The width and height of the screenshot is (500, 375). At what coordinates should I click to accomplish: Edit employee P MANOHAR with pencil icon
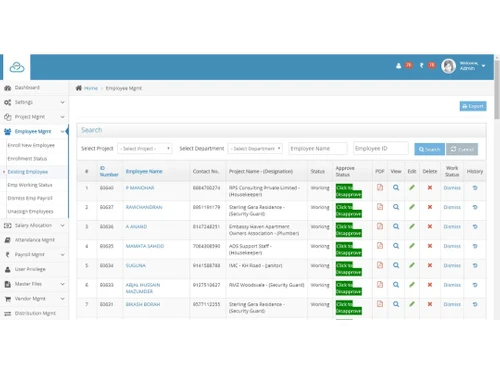pos(412,187)
